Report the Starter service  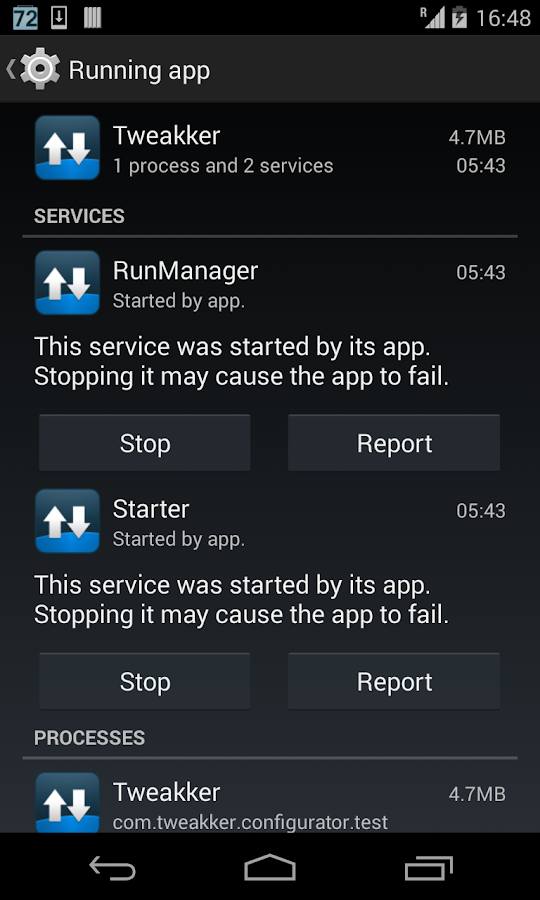394,681
